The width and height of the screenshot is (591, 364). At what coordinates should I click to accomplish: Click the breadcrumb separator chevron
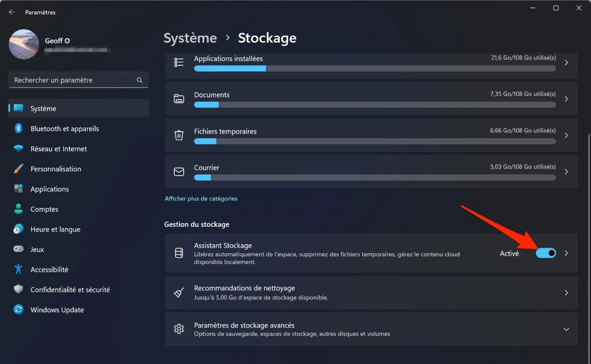pos(228,38)
